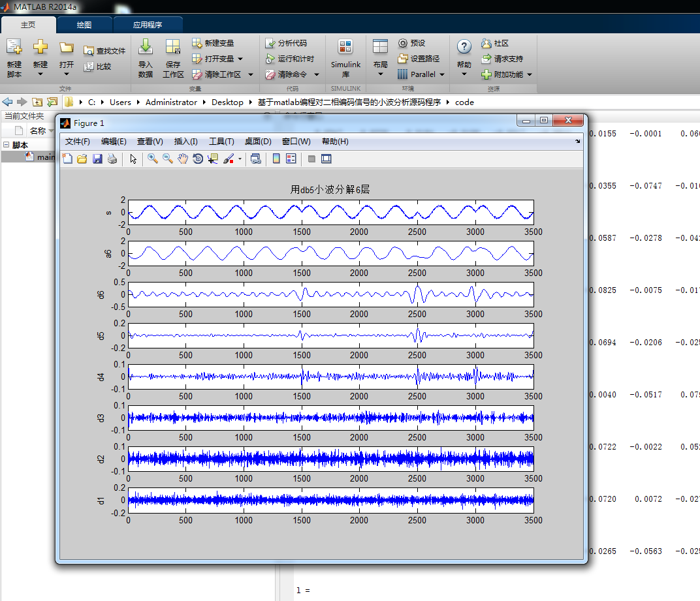This screenshot has height=601, width=700.
Task: Click the forward arrow in address toolbar
Action: pyautogui.click(x=22, y=102)
